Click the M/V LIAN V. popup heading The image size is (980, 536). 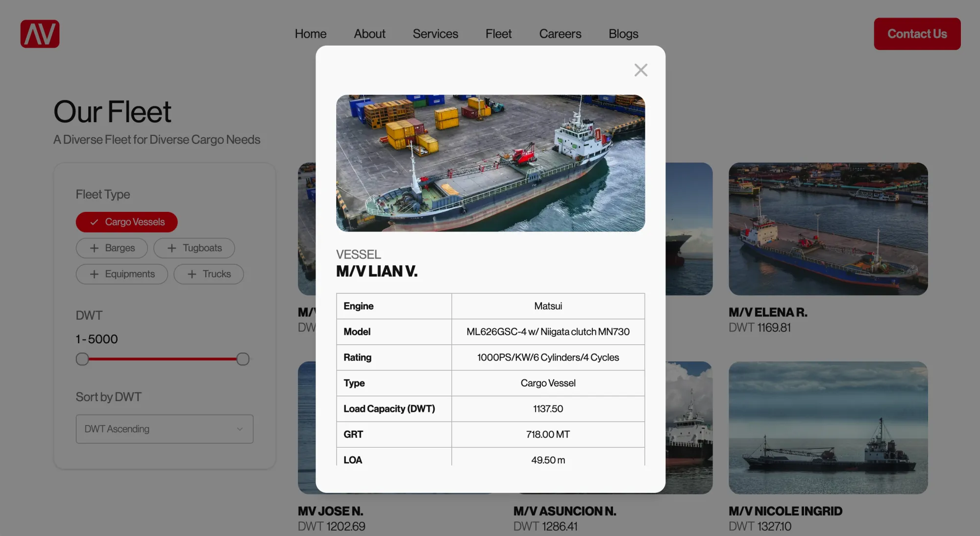click(377, 271)
